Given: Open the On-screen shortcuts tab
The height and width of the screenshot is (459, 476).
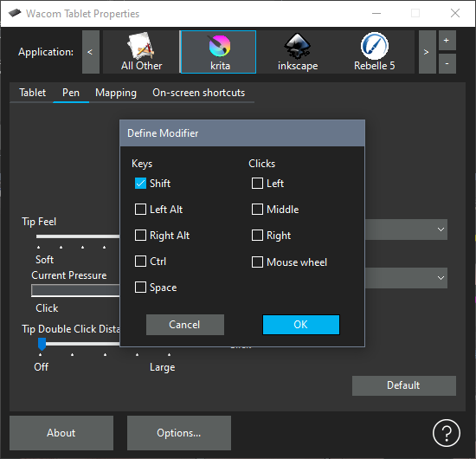Looking at the screenshot, I should click(199, 93).
